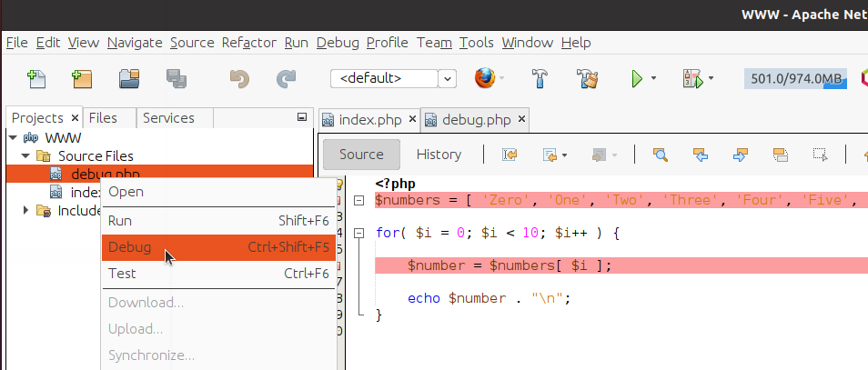Click the minimize Projects window group icon

click(x=302, y=116)
